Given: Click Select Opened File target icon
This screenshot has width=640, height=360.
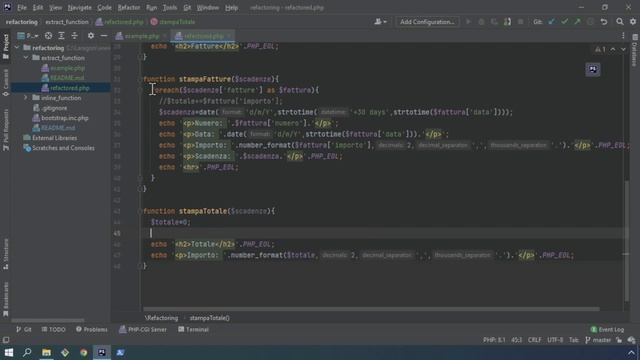Looking at the screenshot, I should 48,36.
